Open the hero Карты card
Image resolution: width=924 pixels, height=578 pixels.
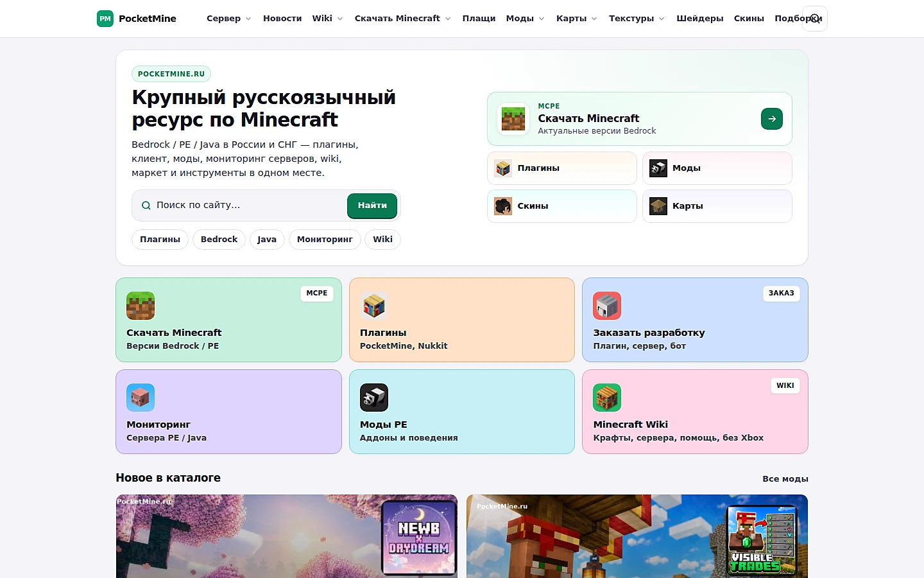(x=717, y=206)
